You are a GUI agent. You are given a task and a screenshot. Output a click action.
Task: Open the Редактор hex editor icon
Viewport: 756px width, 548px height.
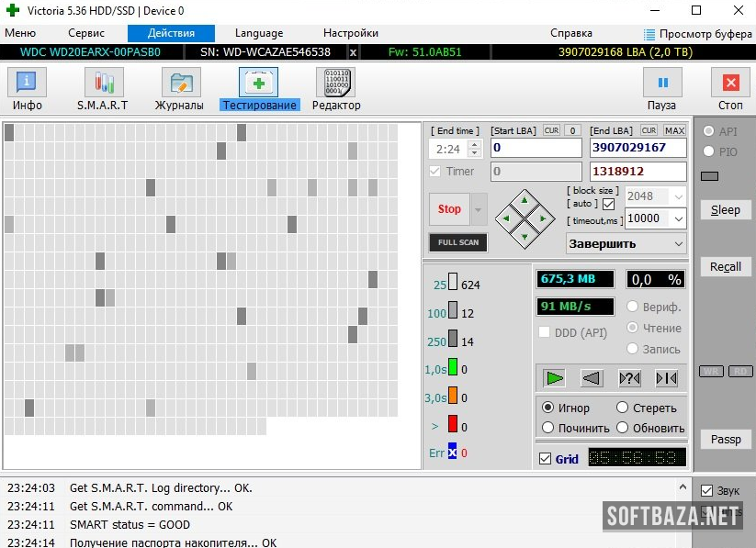click(336, 84)
